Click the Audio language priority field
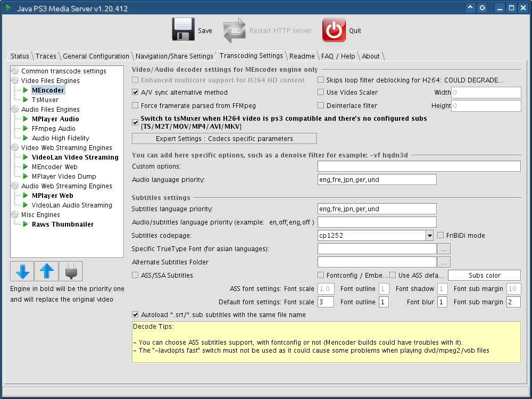The width and height of the screenshot is (532, 399). (x=377, y=180)
